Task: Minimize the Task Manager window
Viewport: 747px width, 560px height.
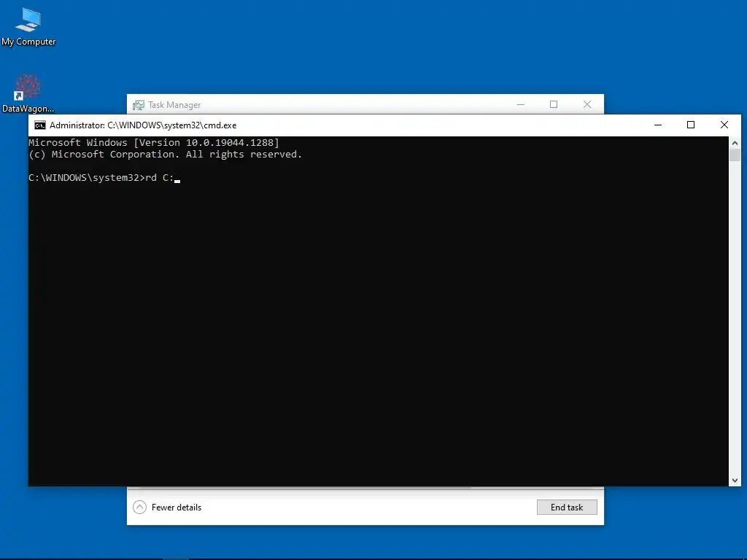Action: point(521,104)
